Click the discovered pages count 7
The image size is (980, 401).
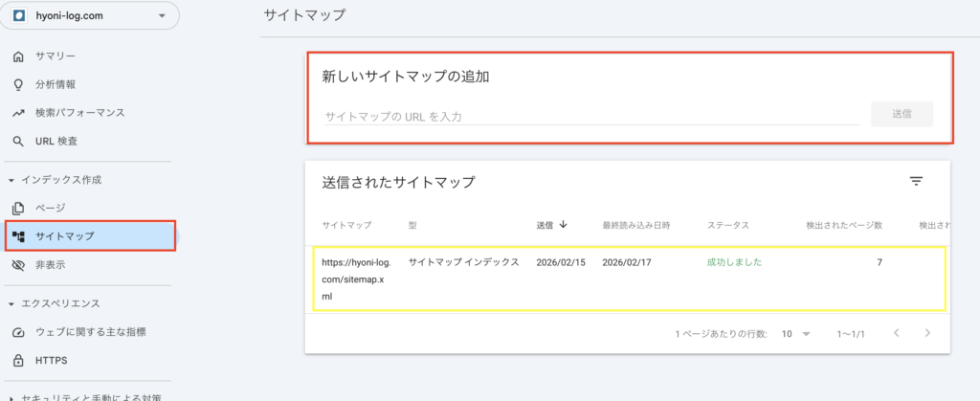tap(880, 262)
